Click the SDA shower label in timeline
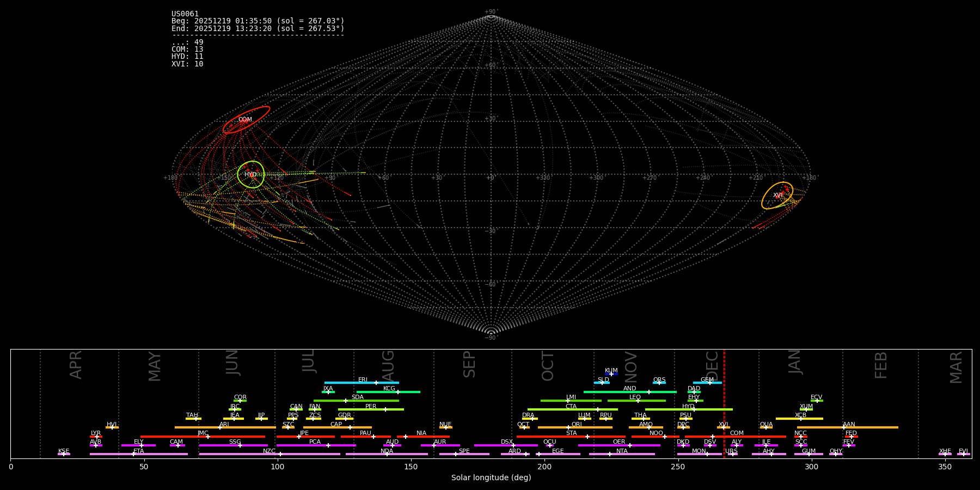This screenshot has height=490, width=980. 358,397
